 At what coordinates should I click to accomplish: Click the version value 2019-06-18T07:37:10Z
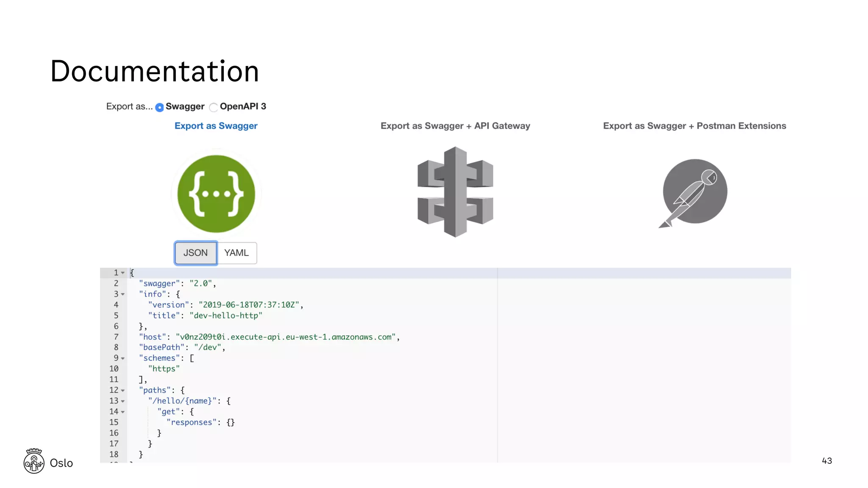[249, 305]
